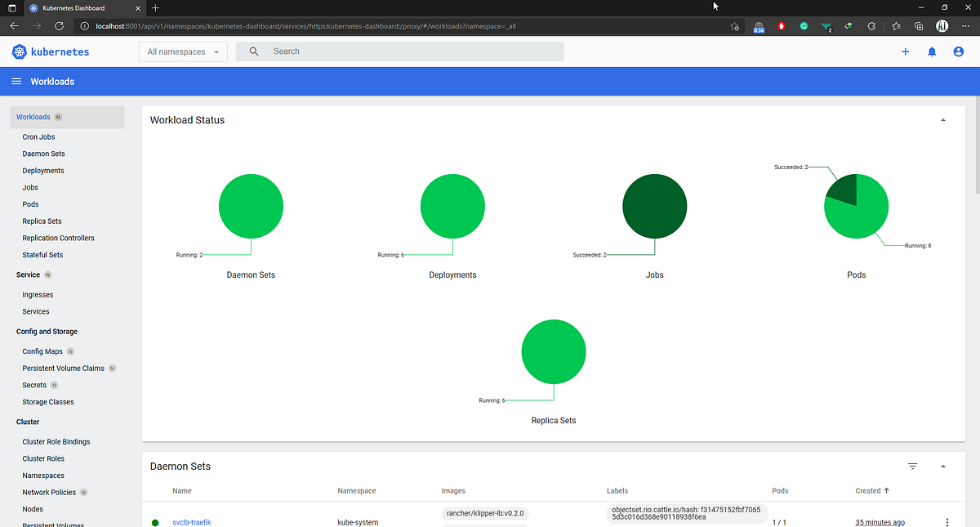
Task: Collapse the Workload Status panel
Action: pyautogui.click(x=943, y=119)
